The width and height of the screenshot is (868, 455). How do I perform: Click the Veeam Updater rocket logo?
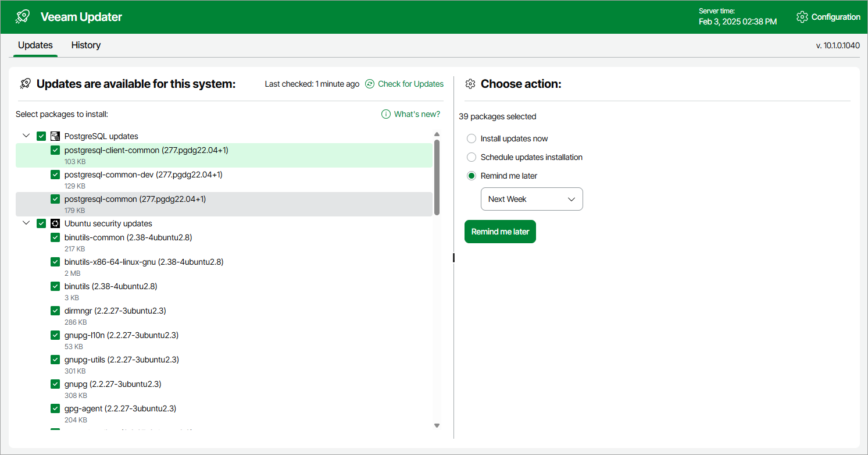click(23, 17)
